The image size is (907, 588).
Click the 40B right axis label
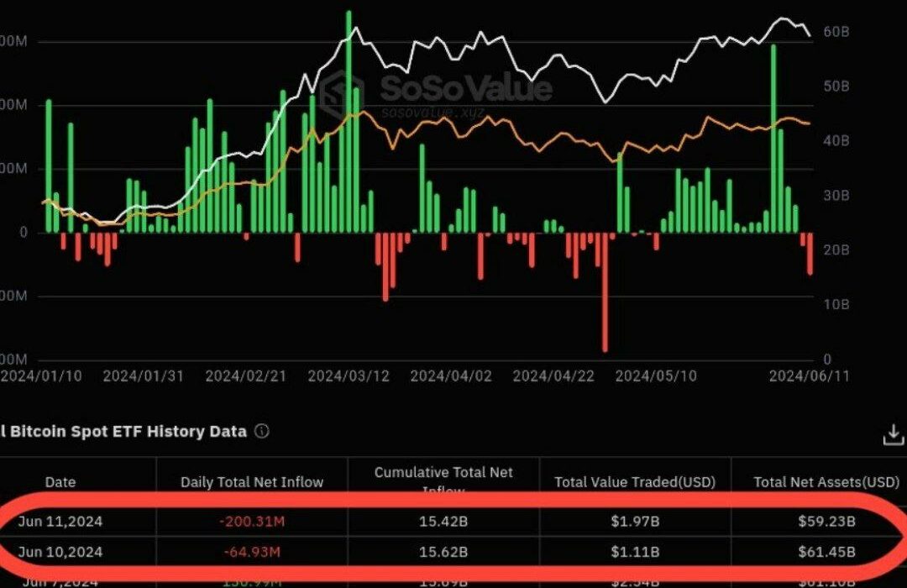(x=836, y=140)
